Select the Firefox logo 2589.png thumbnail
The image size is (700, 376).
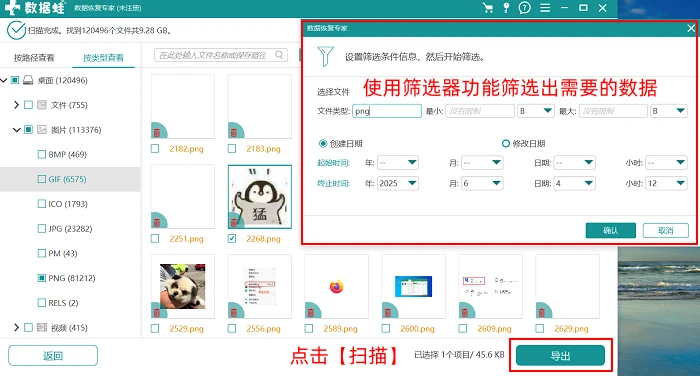tap(337, 287)
